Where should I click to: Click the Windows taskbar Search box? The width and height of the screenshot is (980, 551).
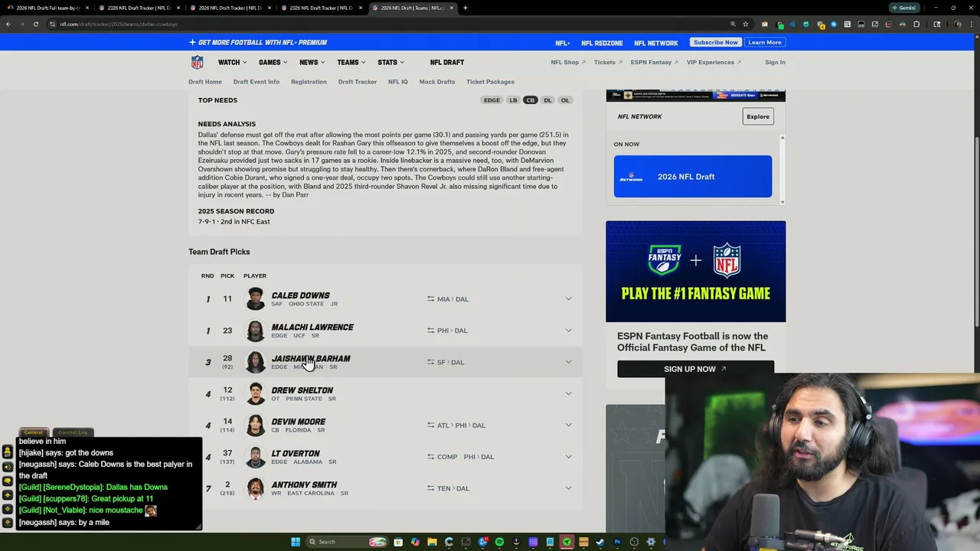[347, 542]
